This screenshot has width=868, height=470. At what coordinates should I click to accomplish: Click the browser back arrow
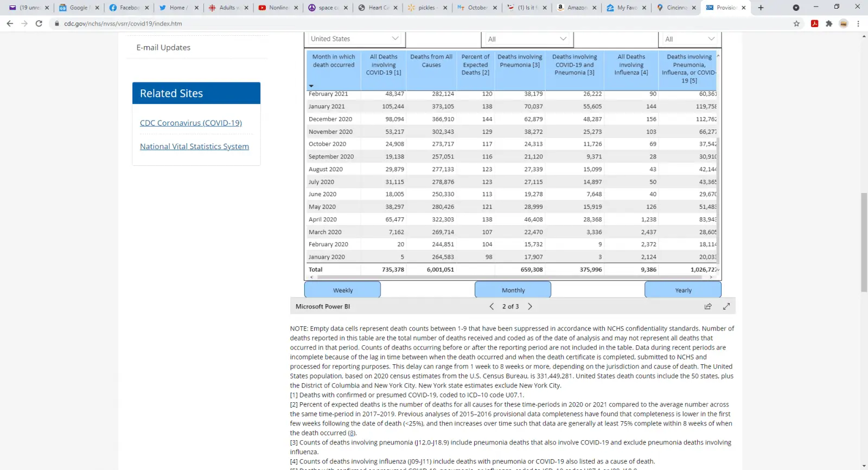10,23
